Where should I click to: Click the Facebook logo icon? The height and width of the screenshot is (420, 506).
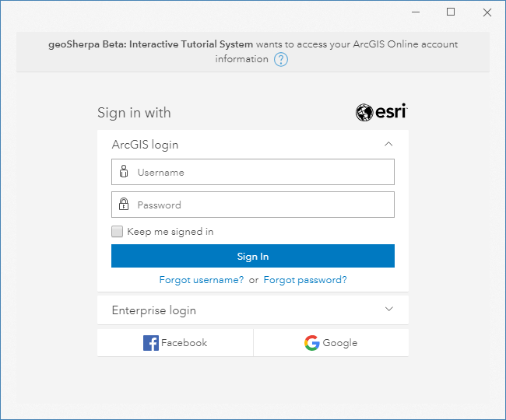pos(151,343)
